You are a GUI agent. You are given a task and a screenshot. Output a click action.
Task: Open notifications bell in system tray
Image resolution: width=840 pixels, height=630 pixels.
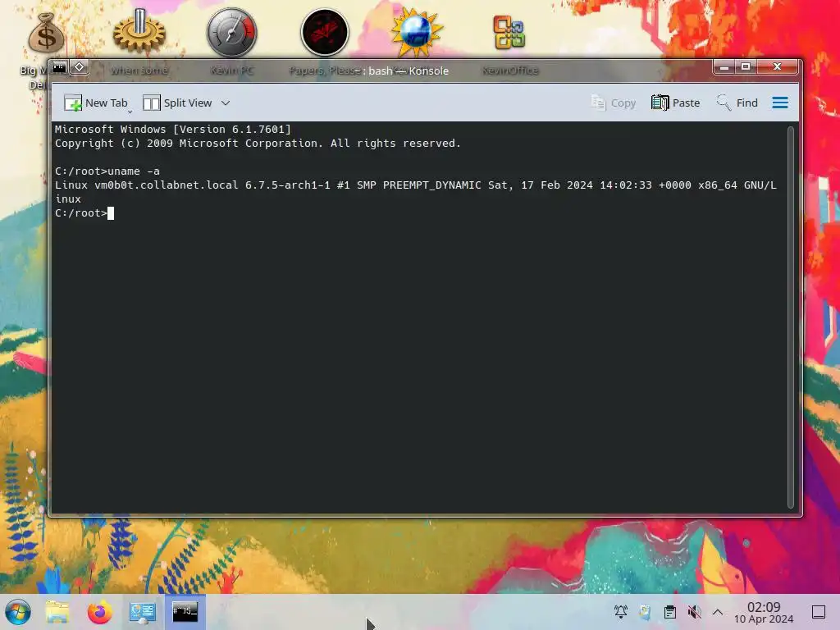(621, 612)
